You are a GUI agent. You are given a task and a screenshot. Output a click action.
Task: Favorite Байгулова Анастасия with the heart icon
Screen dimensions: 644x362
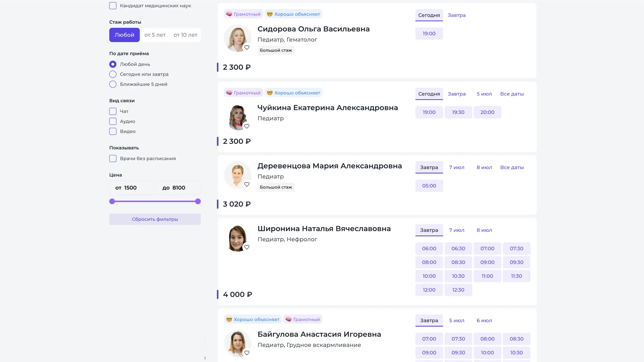pyautogui.click(x=246, y=353)
